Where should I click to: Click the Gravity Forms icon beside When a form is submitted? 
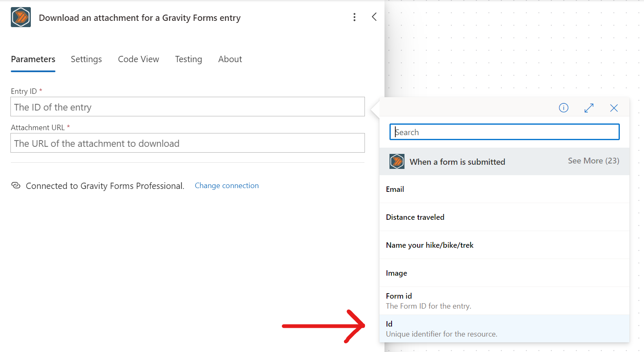point(397,161)
